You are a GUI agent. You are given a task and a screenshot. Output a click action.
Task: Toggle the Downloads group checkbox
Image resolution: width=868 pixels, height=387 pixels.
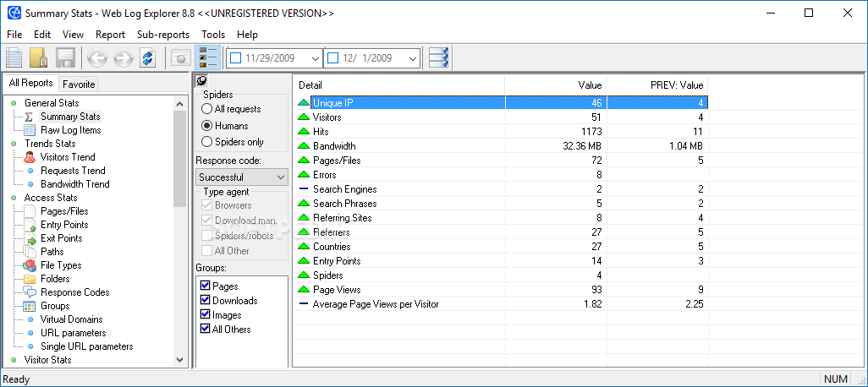[x=206, y=300]
